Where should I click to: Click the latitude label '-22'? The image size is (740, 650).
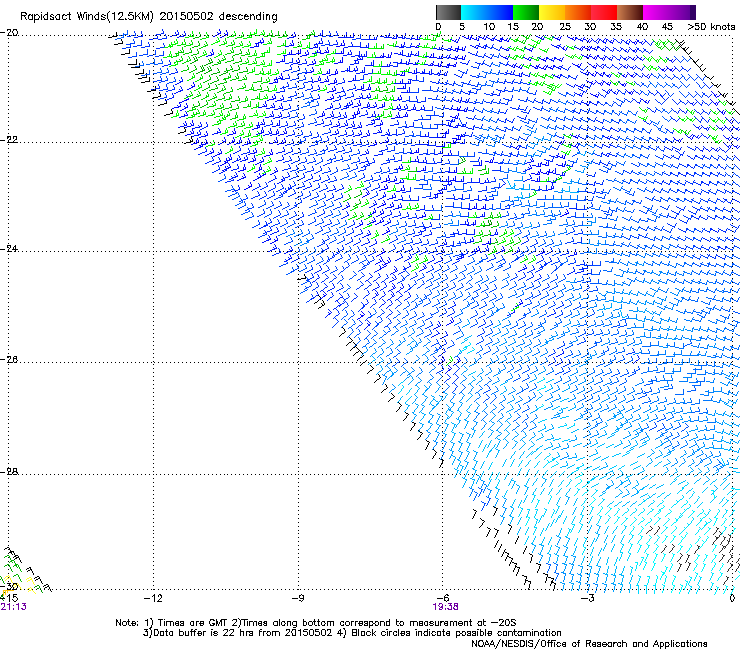[x=9, y=140]
